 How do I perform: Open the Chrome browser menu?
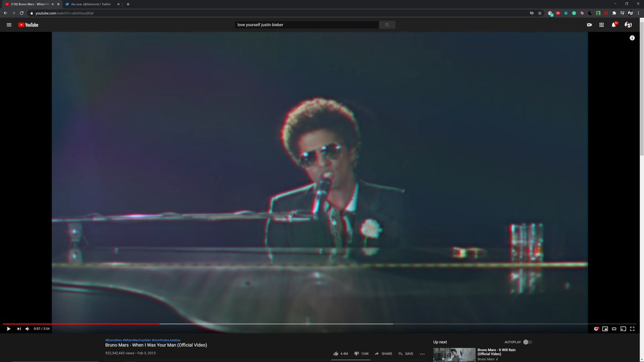[x=638, y=12]
